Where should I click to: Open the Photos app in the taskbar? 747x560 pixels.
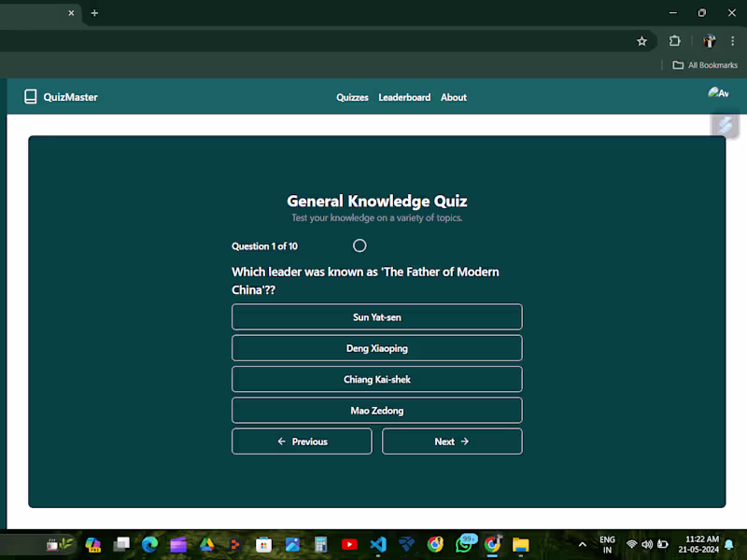click(x=292, y=544)
